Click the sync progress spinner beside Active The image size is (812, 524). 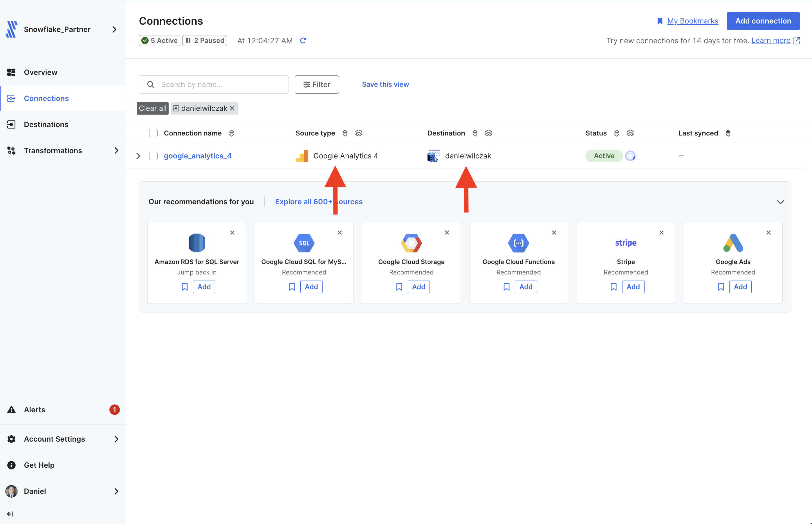coord(630,156)
